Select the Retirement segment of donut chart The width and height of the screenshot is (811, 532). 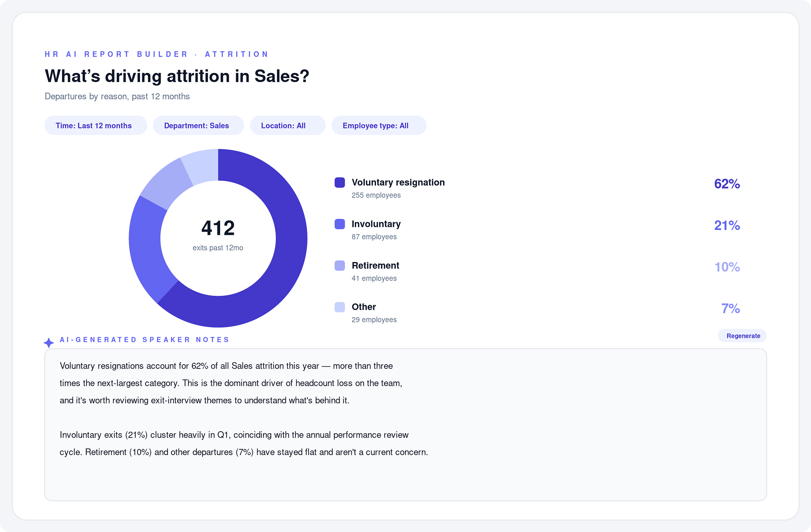click(164, 184)
